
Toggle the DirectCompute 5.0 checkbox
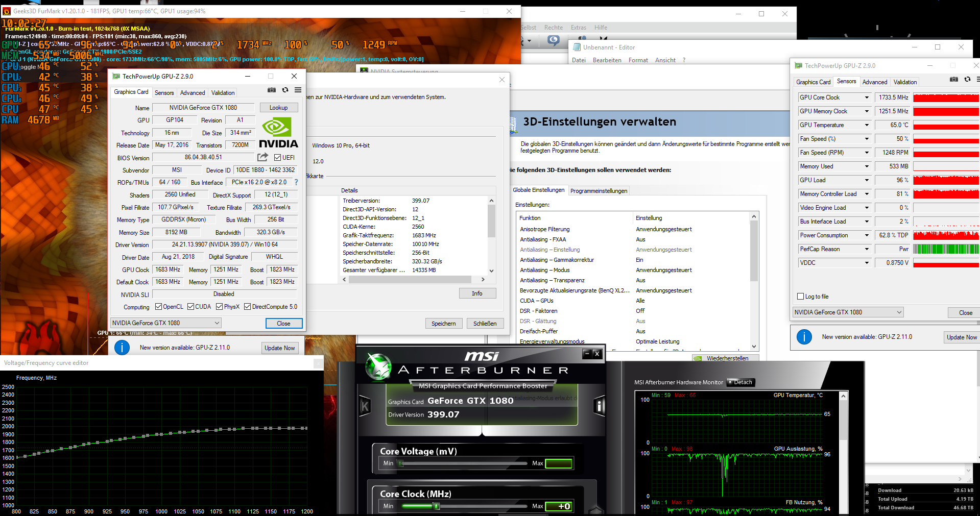click(x=247, y=307)
